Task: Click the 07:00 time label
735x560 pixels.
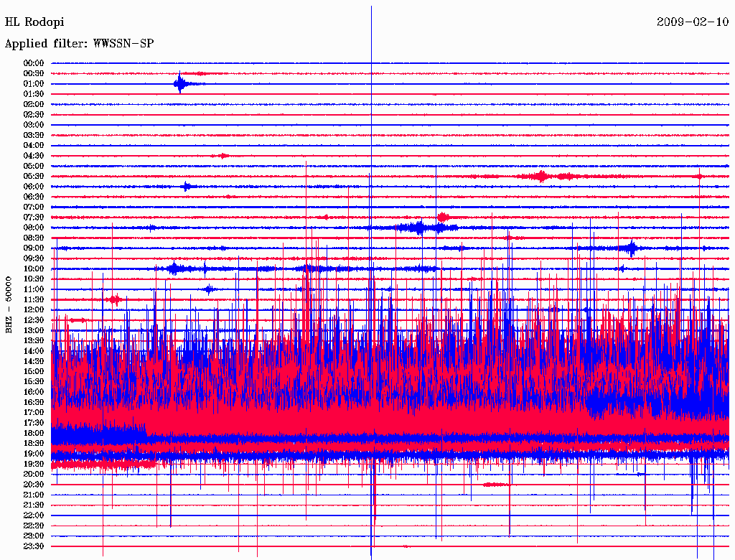Action: click(34, 207)
